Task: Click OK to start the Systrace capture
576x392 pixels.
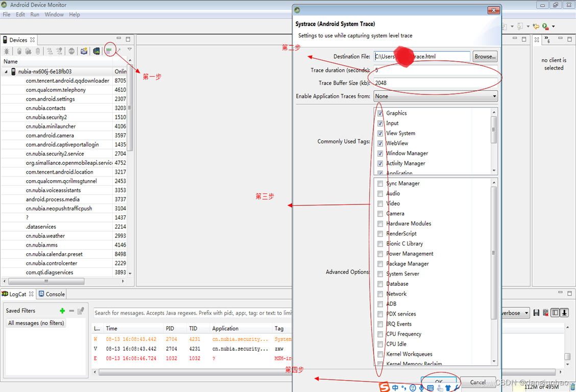Action: 440,382
